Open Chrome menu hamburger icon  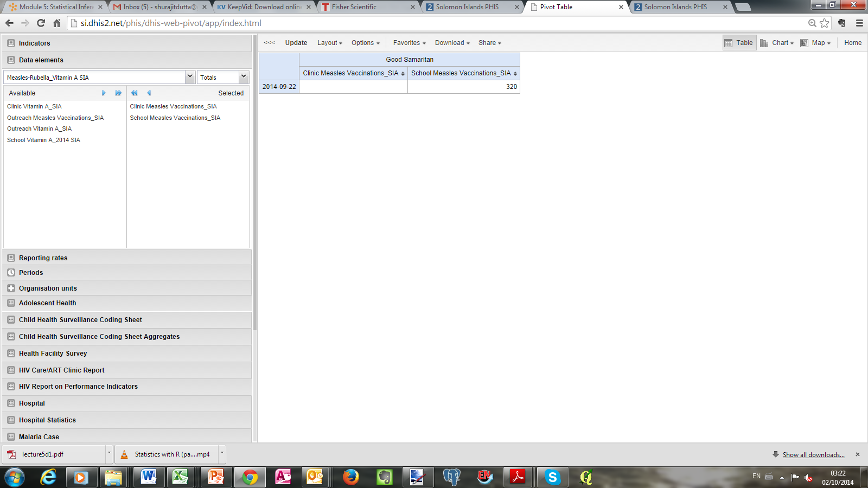coord(859,23)
